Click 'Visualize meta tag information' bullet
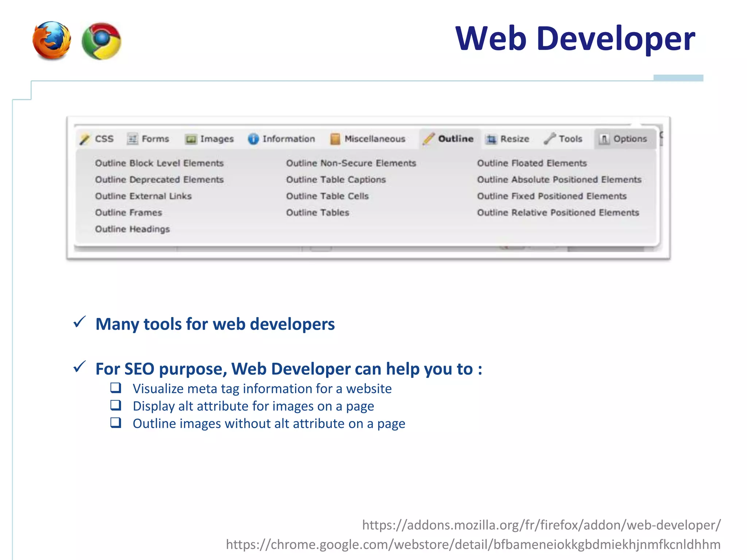Viewport: 747px width, 560px height. pyautogui.click(x=262, y=389)
